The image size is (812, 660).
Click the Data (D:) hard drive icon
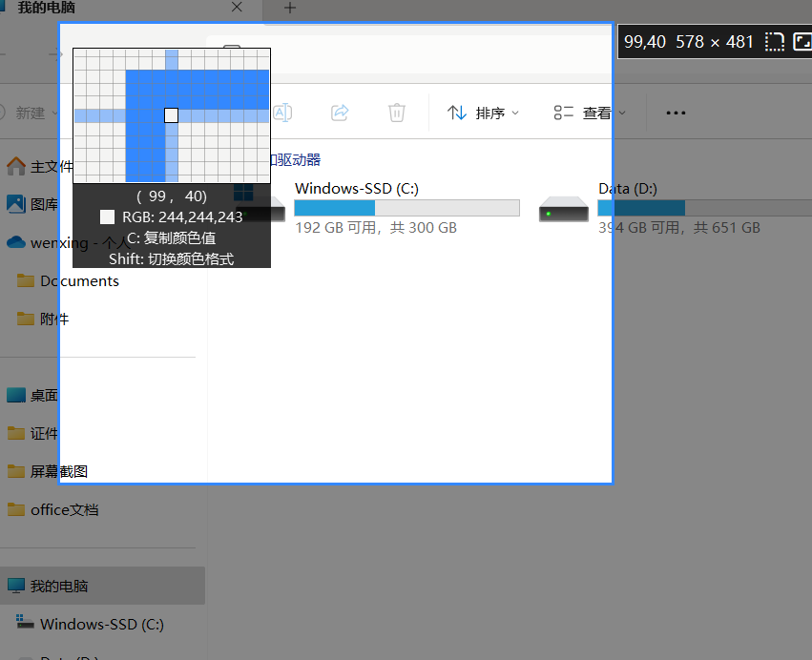(563, 209)
